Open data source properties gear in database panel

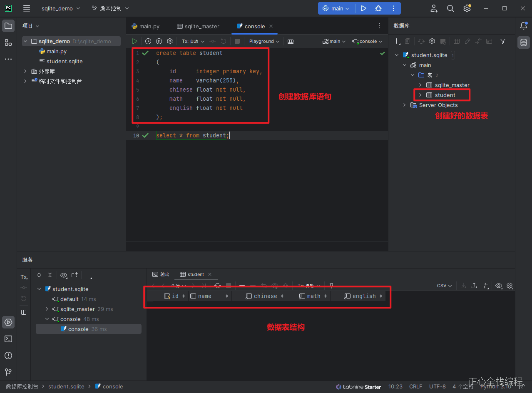[x=432, y=41]
